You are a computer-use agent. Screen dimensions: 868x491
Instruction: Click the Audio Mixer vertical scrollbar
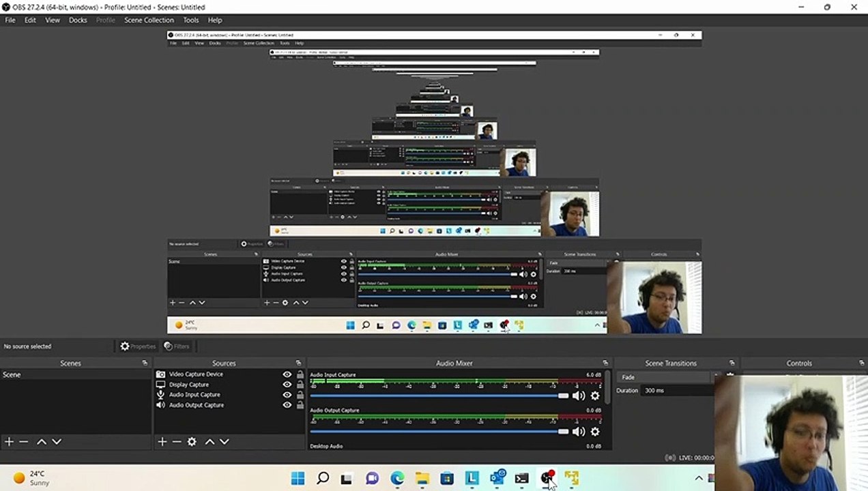(607, 389)
